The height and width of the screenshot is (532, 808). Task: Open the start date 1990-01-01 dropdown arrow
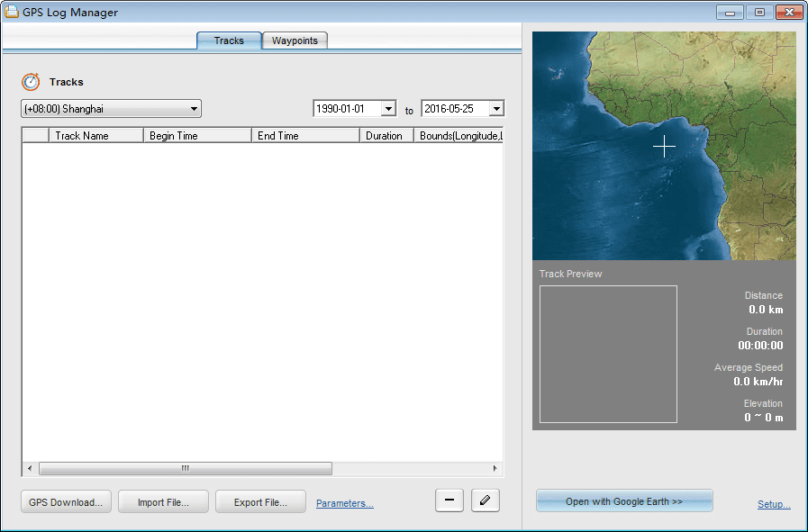(x=388, y=109)
